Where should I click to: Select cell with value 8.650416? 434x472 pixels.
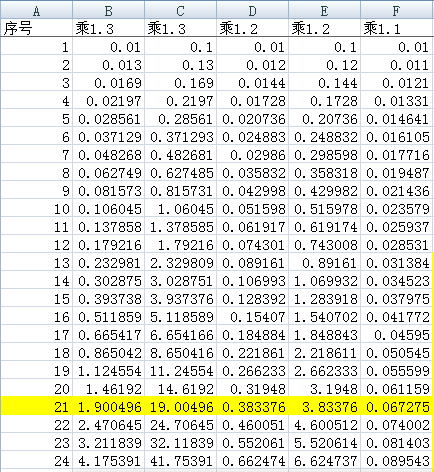pos(180,353)
